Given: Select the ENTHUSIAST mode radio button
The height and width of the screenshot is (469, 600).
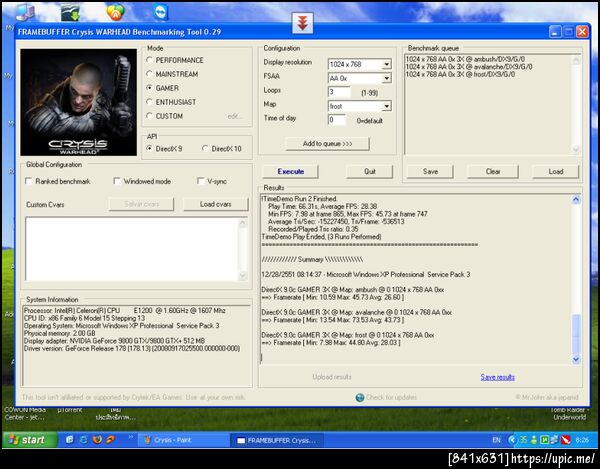Looking at the screenshot, I should pos(149,102).
